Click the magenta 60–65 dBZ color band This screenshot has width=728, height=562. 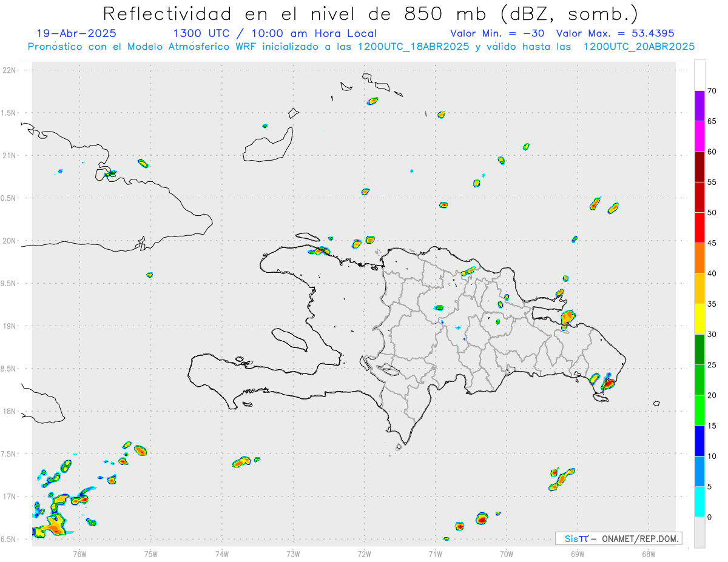(x=699, y=136)
